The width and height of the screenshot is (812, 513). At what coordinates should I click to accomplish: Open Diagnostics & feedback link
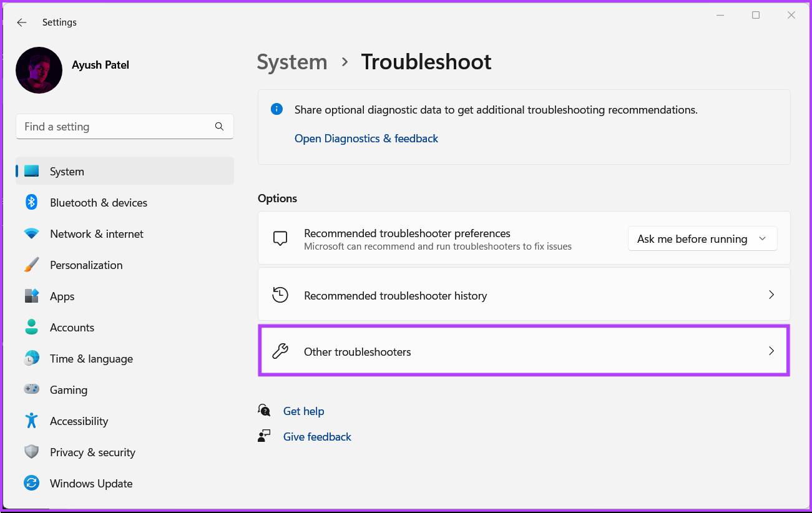point(366,138)
